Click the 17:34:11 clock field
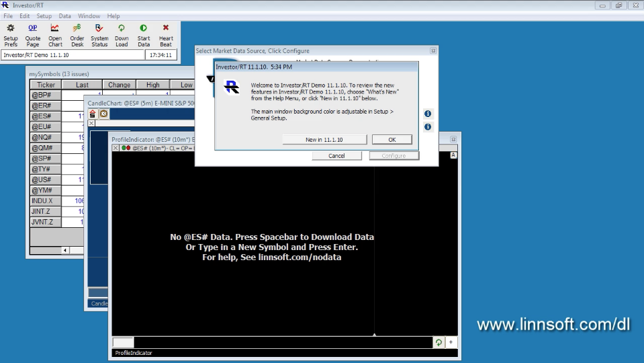The image size is (644, 363). click(x=161, y=55)
